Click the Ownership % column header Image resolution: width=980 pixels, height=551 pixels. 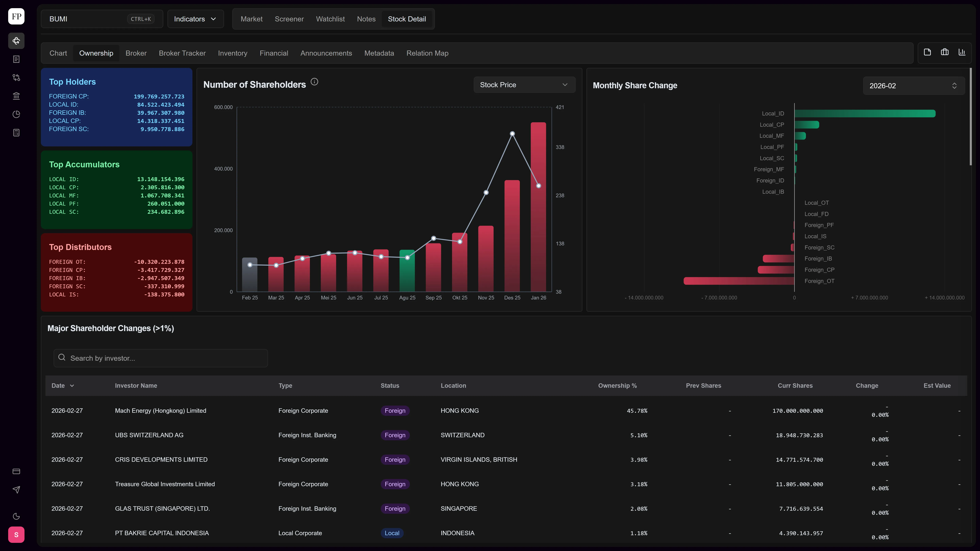tap(617, 386)
